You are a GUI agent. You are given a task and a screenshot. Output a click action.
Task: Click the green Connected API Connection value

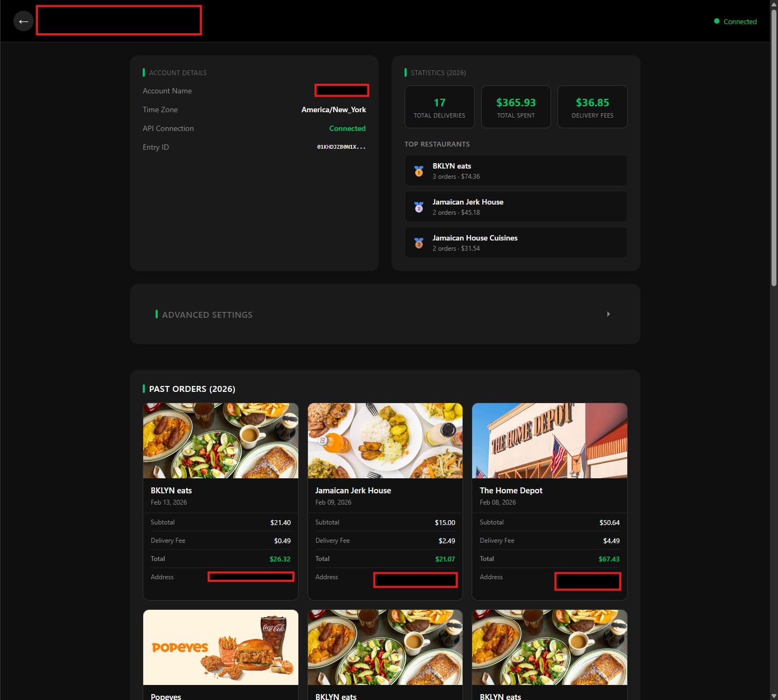(347, 128)
